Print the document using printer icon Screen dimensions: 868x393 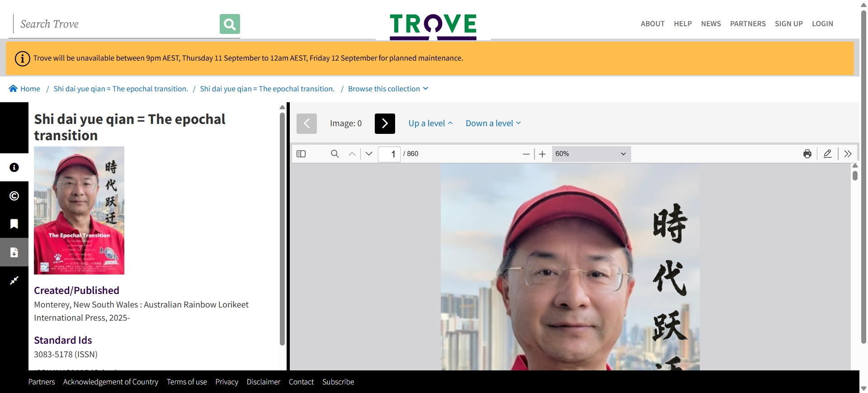807,154
